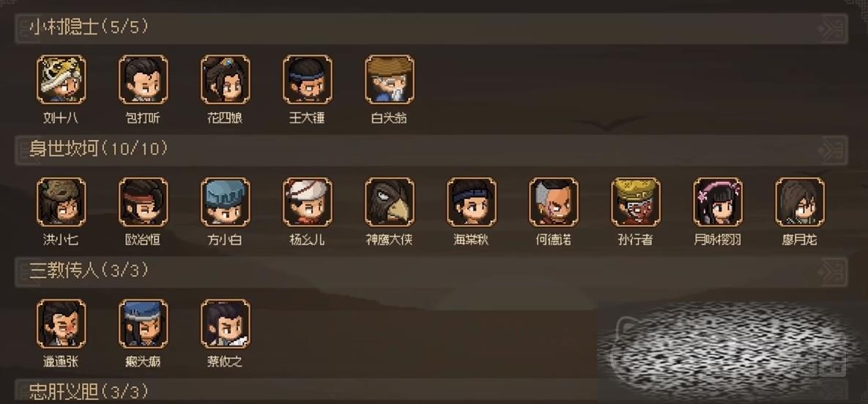Viewport: 868px width, 404px height.
Task: Collapse the 身世坎坷 (10/10) category header
Action: click(x=431, y=150)
